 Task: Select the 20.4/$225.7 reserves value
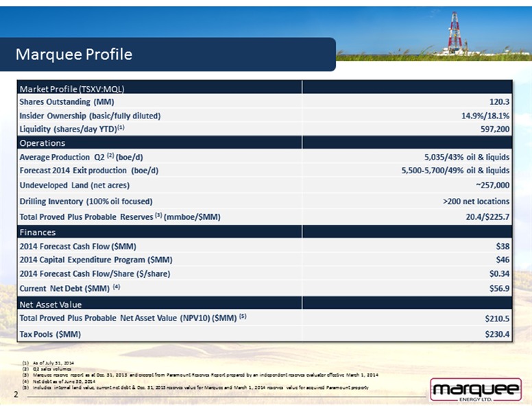pos(487,216)
